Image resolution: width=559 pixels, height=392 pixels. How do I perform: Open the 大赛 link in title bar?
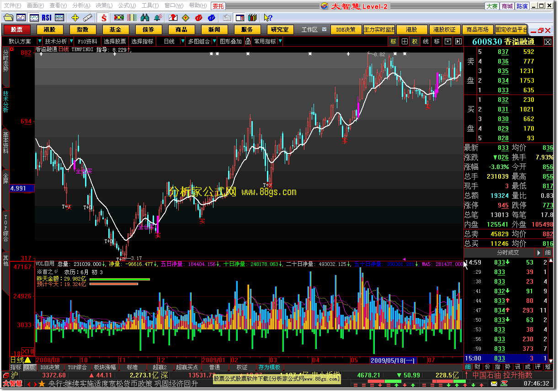click(492, 6)
